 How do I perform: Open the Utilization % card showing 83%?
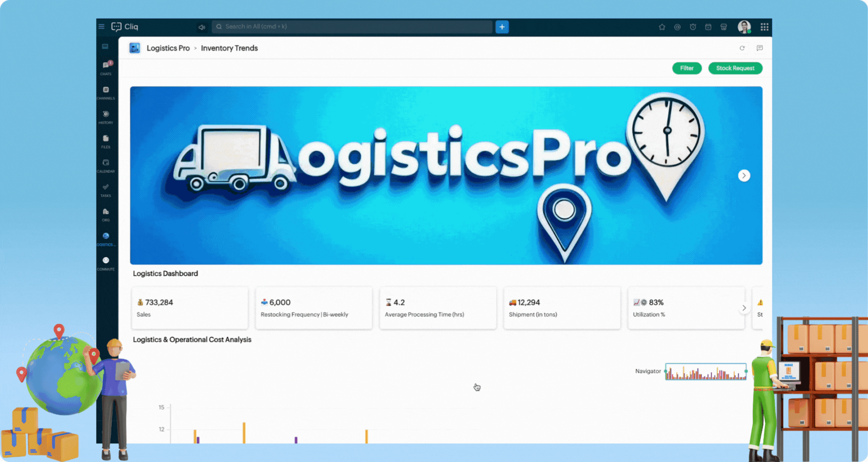pyautogui.click(x=686, y=308)
